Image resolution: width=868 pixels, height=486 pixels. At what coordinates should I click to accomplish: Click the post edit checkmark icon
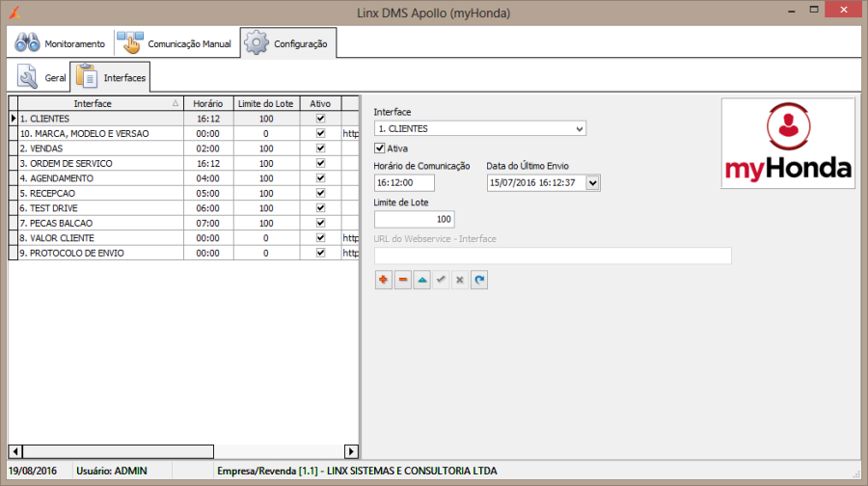point(441,280)
